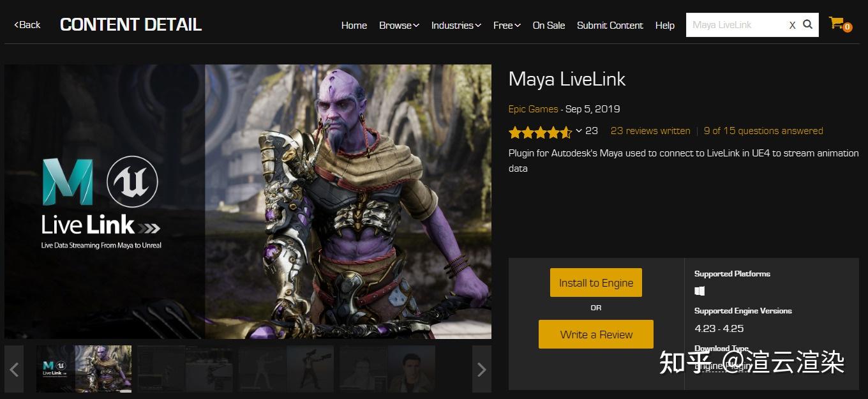This screenshot has width=868, height=399.
Task: Expand the Browse dropdown menu
Action: point(399,26)
